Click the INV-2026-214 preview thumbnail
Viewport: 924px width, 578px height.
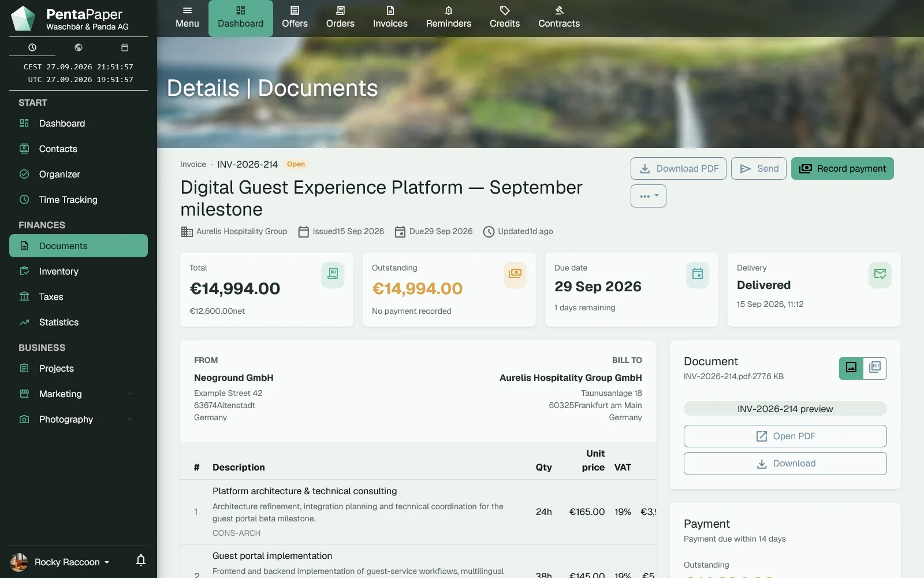[785, 409]
